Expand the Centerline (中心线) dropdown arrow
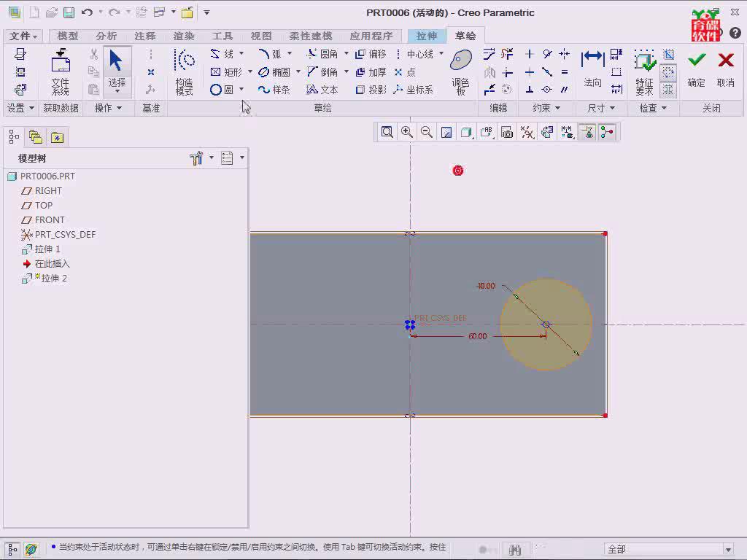The width and height of the screenshot is (747, 560). click(x=441, y=54)
